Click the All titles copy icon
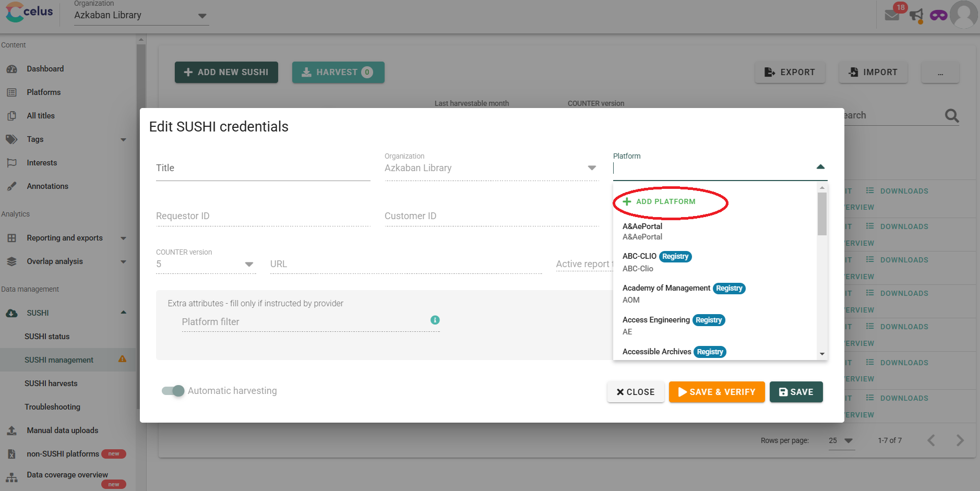This screenshot has height=491, width=980. [12, 116]
